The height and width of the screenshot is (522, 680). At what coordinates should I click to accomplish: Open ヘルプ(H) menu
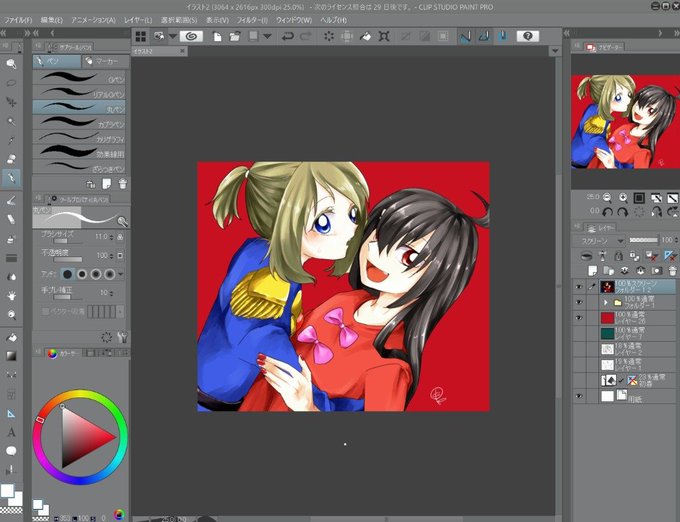(x=333, y=20)
